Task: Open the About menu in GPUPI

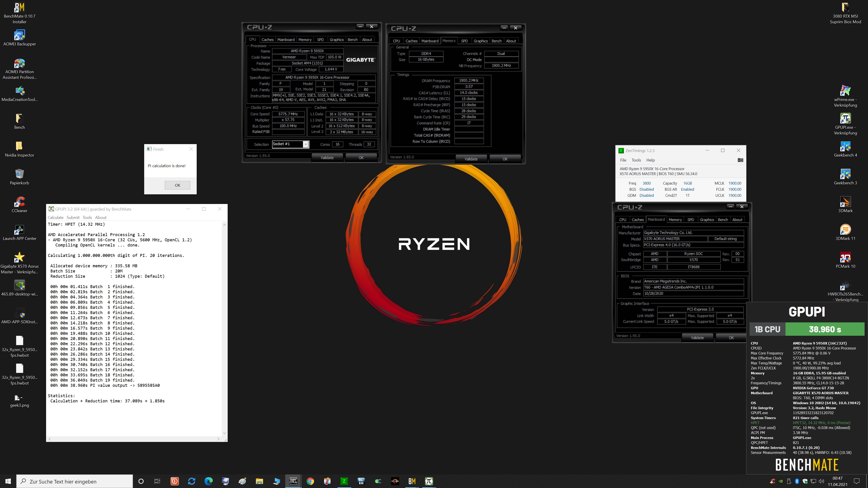Action: pos(100,218)
